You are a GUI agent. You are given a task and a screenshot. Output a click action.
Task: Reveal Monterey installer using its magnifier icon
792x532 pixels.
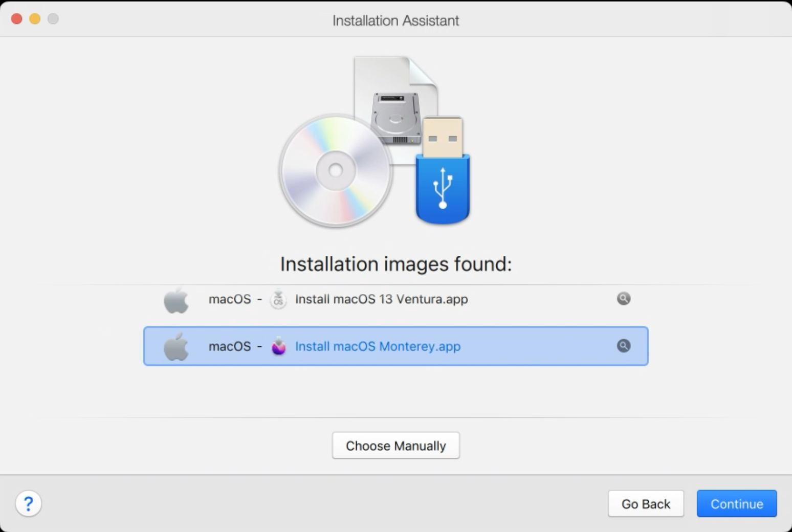(x=623, y=346)
